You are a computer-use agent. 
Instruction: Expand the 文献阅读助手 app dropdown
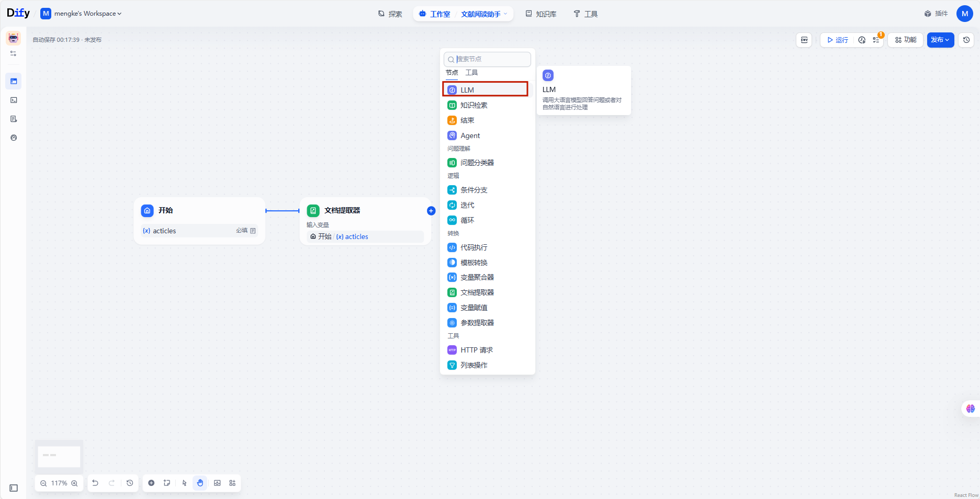(x=483, y=14)
